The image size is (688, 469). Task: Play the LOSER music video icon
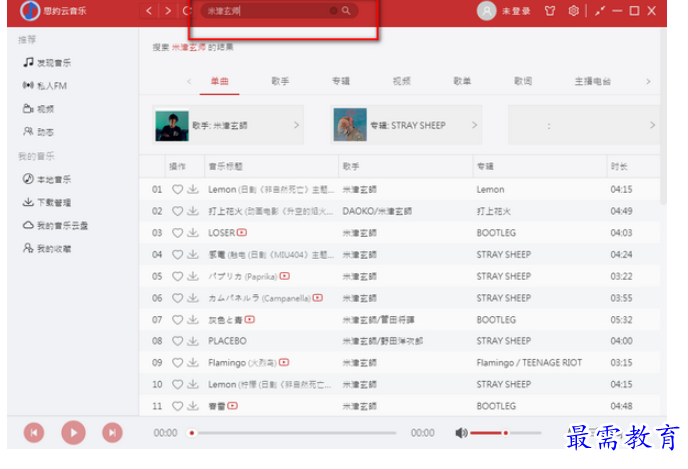point(242,232)
